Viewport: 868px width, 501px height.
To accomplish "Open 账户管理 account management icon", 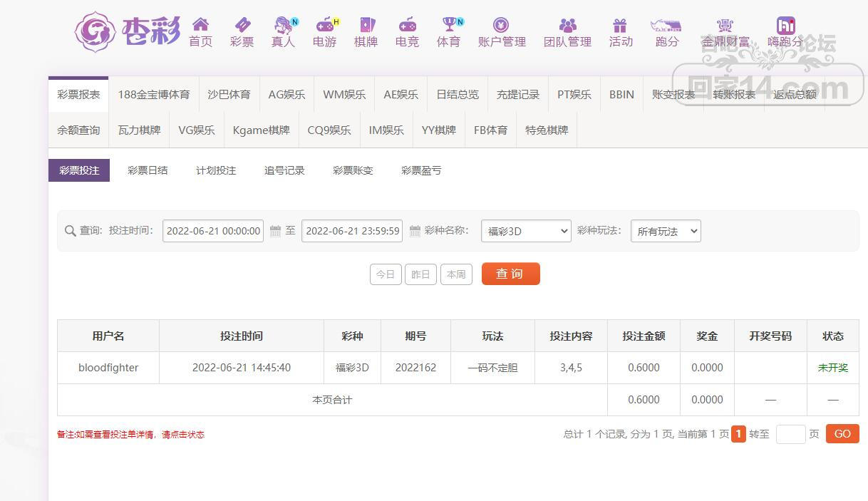I will click(x=502, y=26).
